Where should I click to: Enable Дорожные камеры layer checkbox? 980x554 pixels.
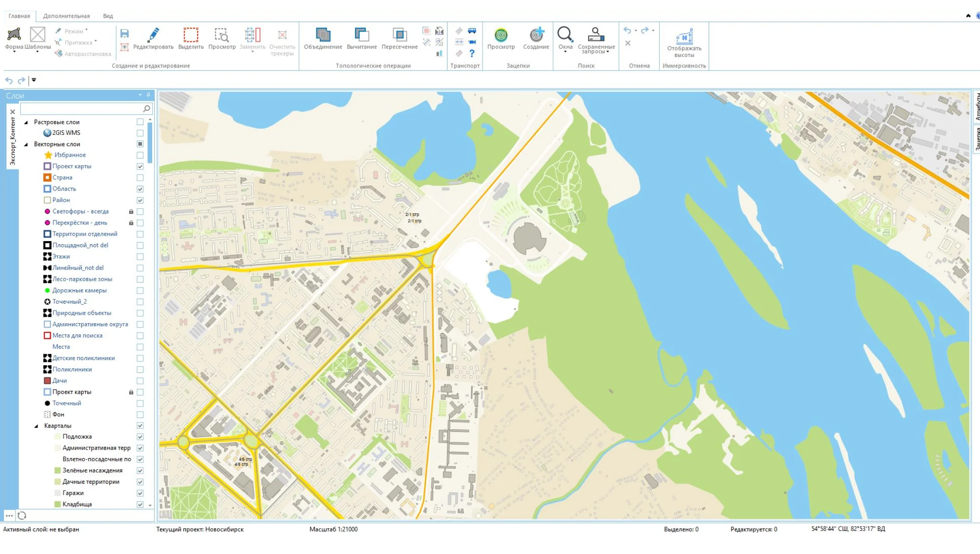coord(140,290)
